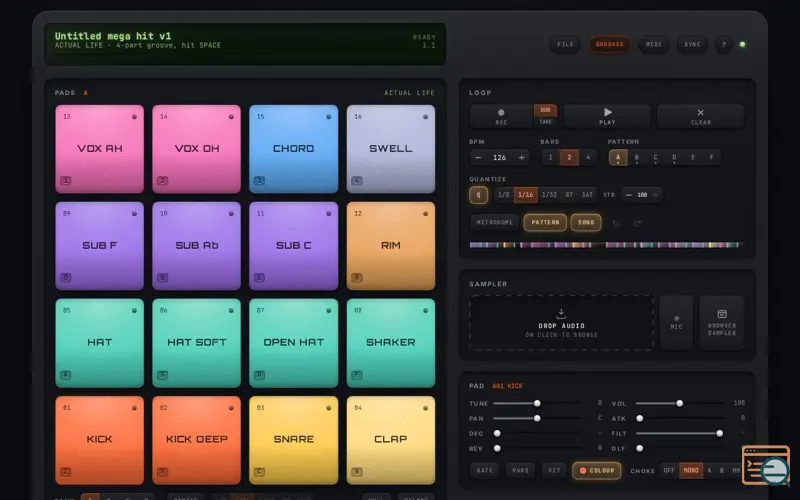Set choke group to OFF
The width and height of the screenshot is (800, 500).
669,470
